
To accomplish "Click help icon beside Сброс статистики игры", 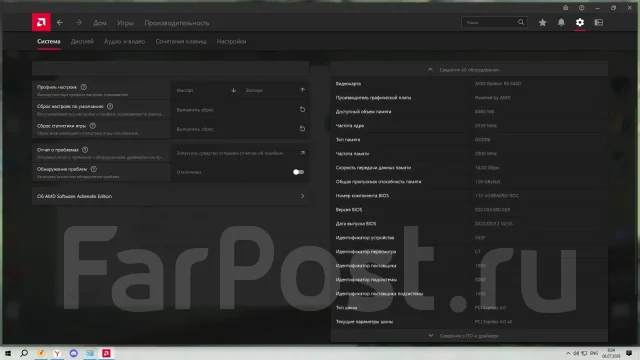I will coord(93,126).
